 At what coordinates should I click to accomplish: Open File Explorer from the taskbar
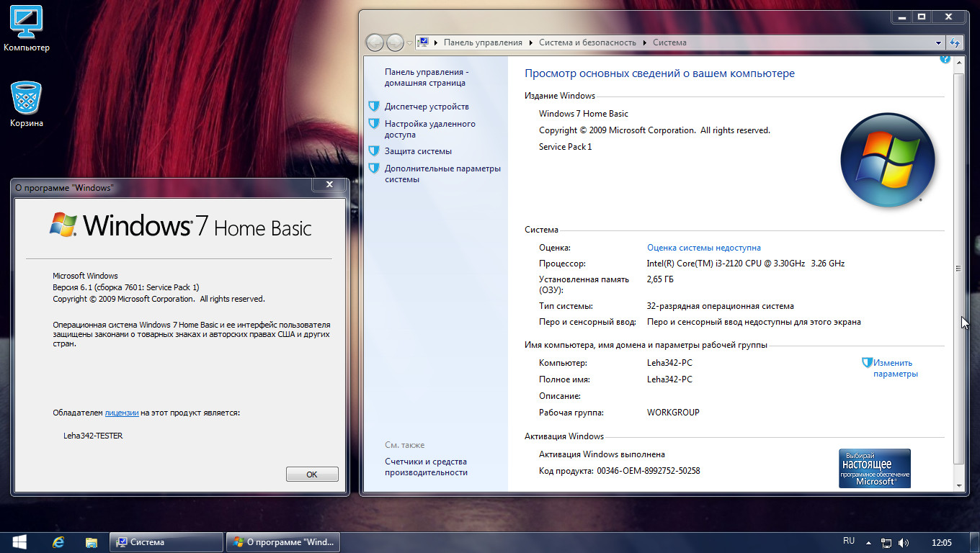click(x=92, y=542)
